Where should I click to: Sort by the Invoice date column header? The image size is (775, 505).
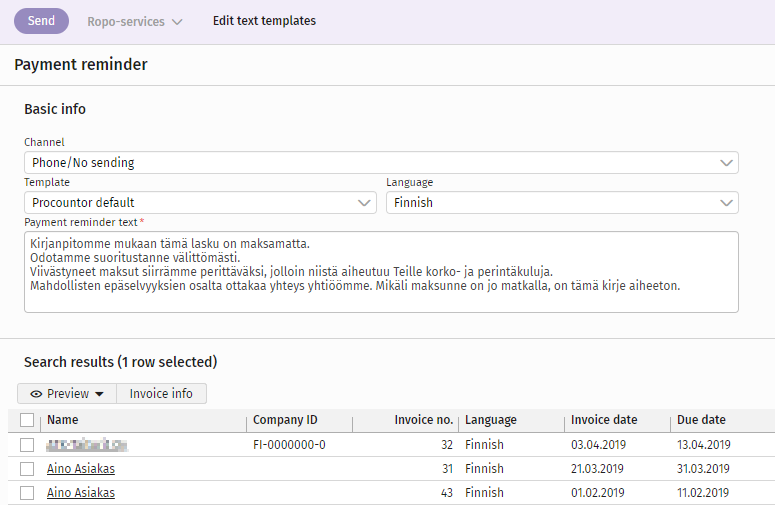(604, 420)
